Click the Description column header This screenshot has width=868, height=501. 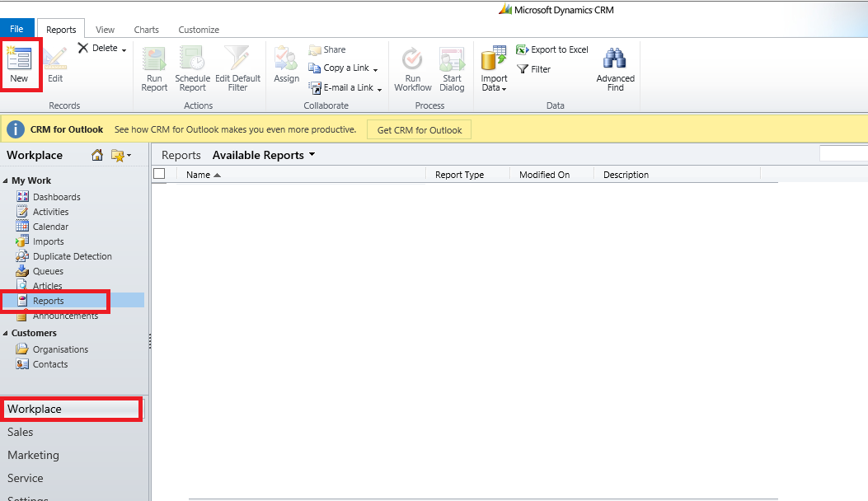(626, 175)
